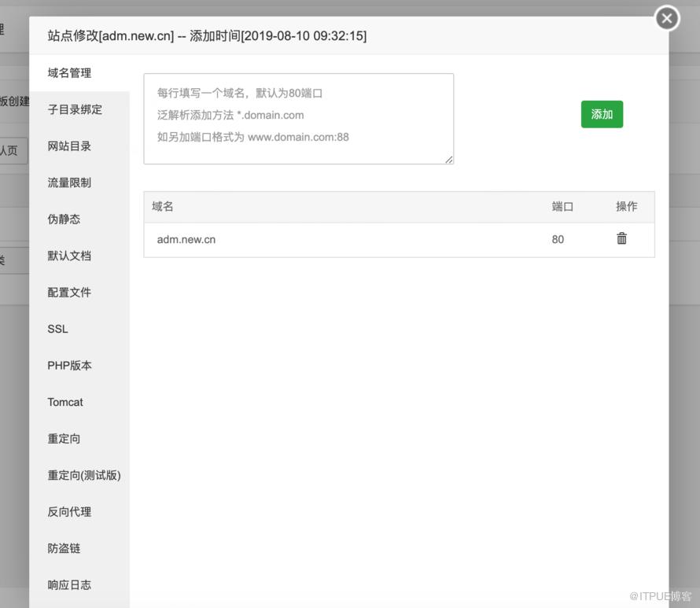Select the 重定向 tab
Screen dimensions: 700x608
(79, 439)
